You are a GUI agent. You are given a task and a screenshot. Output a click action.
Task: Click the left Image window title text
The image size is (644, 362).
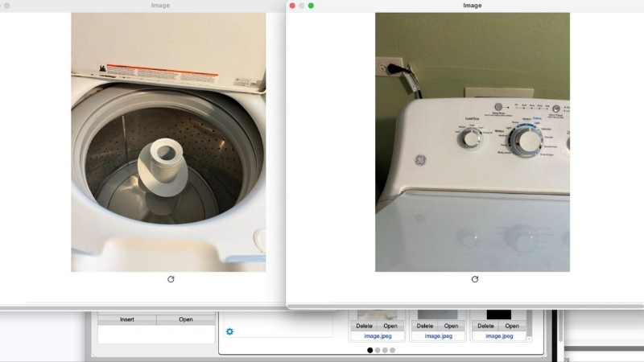coord(160,6)
